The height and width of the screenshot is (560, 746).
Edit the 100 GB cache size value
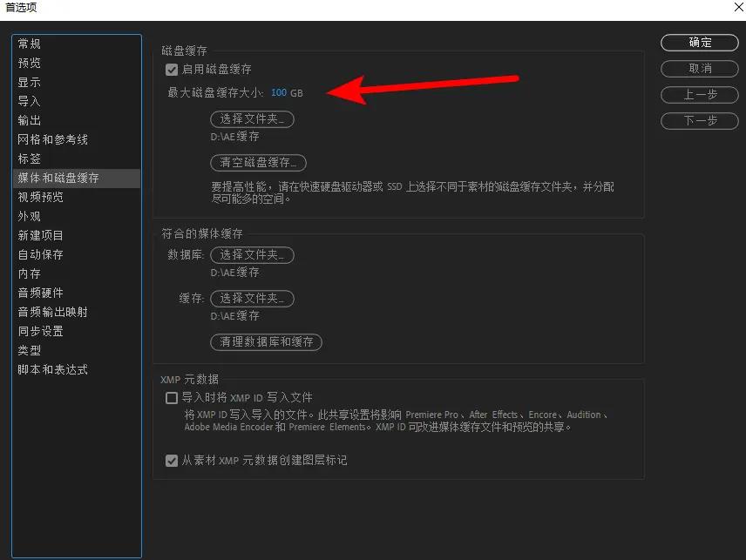[x=279, y=91]
